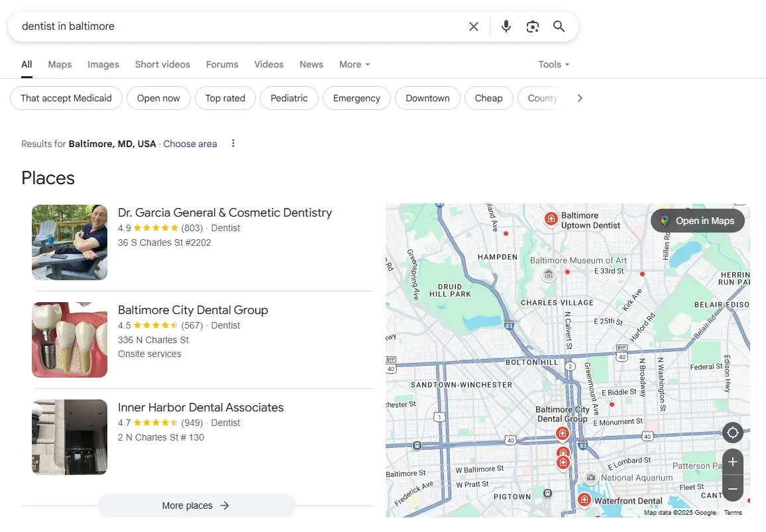The width and height of the screenshot is (766, 532).
Task: Expand the Tools dropdown
Action: coord(553,64)
